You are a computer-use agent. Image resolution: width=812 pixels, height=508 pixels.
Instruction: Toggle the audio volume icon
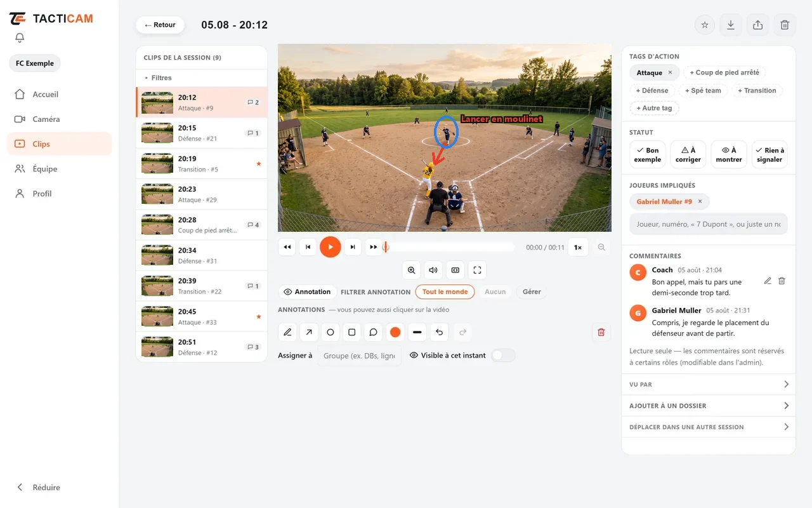click(x=433, y=270)
